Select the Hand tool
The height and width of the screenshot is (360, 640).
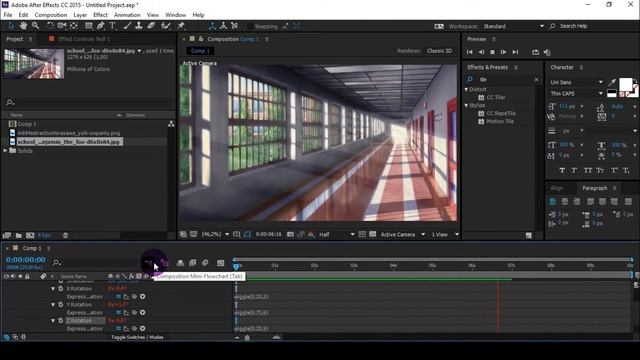tap(23, 26)
